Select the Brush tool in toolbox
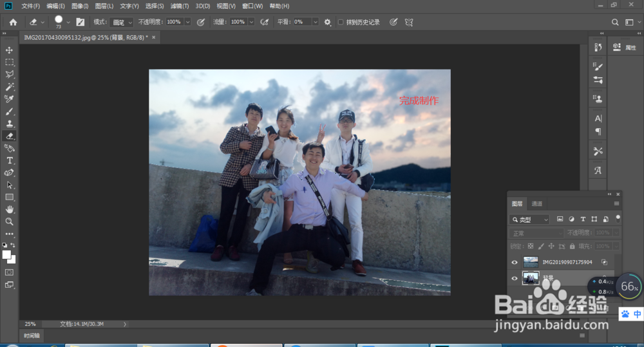Viewport: 644px width, 347px height. tap(9, 111)
